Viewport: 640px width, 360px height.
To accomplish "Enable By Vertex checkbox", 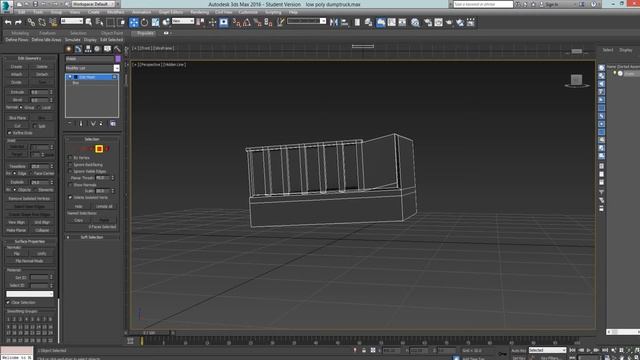I will pos(70,158).
